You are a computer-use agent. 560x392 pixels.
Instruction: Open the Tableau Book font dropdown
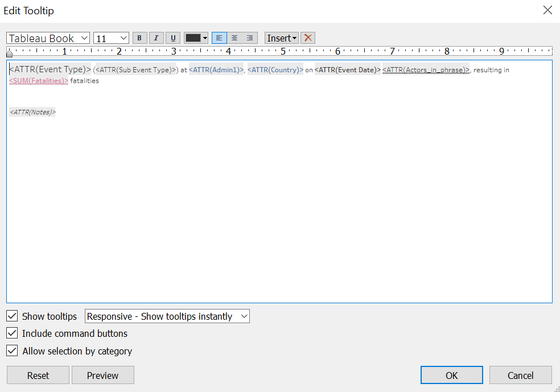coord(48,38)
